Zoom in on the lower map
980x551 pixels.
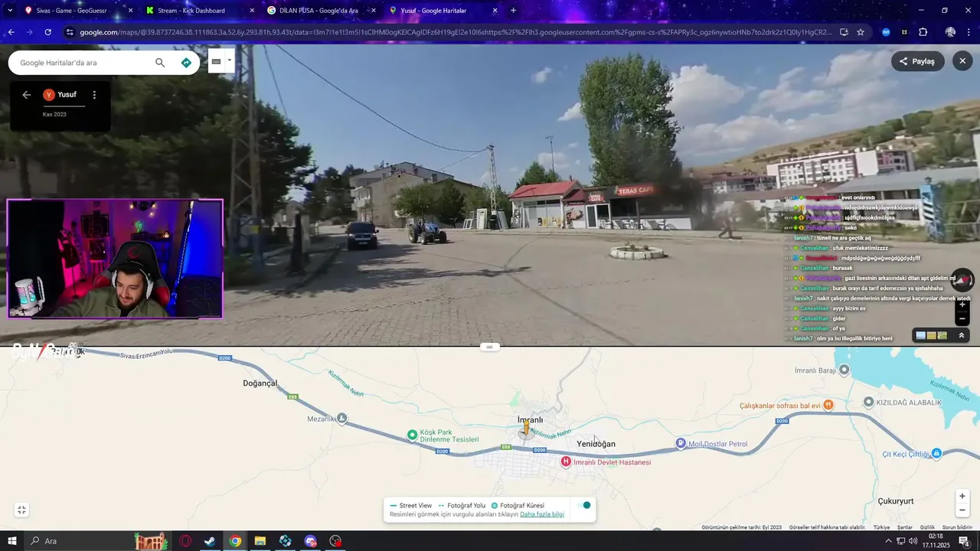point(962,496)
